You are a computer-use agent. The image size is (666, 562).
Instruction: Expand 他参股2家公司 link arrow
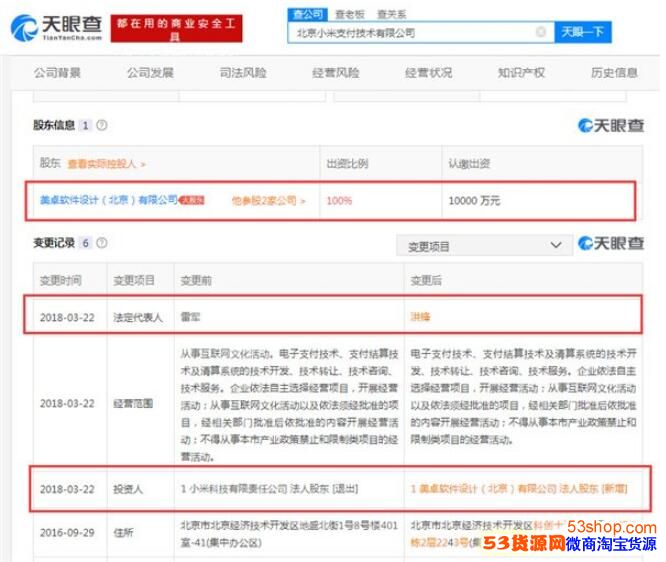click(269, 201)
